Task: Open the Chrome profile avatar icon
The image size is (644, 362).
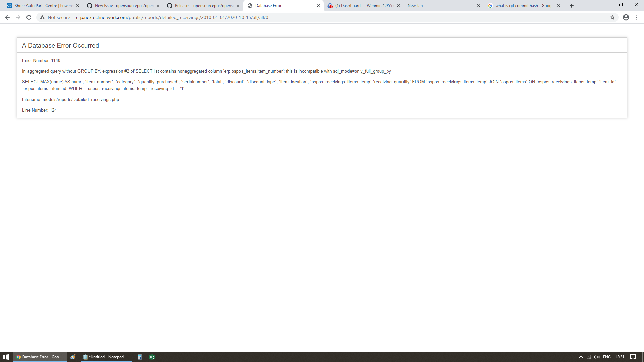Action: coord(626,17)
